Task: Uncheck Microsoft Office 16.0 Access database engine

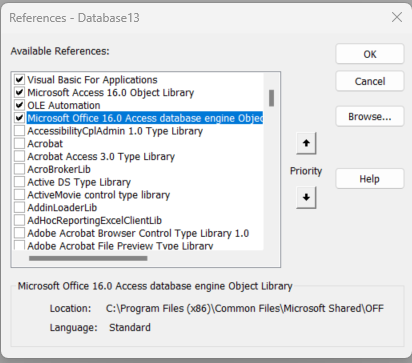Action: pos(19,118)
